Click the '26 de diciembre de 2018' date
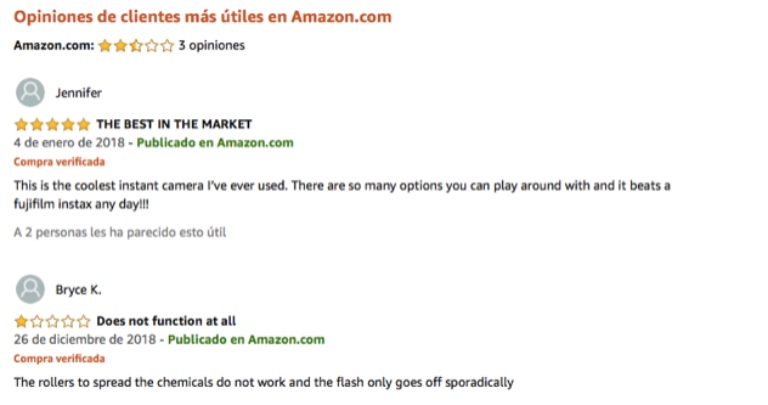This screenshot has width=768, height=405. [x=85, y=339]
